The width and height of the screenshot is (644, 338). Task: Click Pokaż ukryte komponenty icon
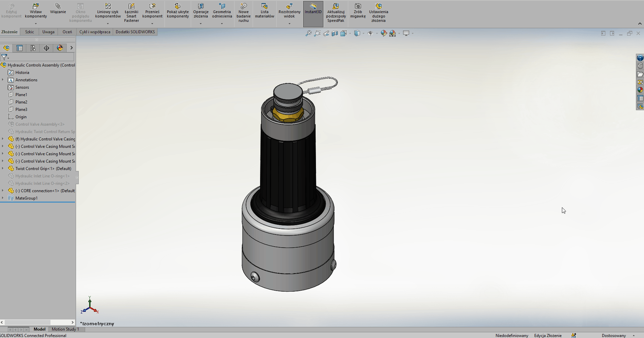tap(178, 6)
